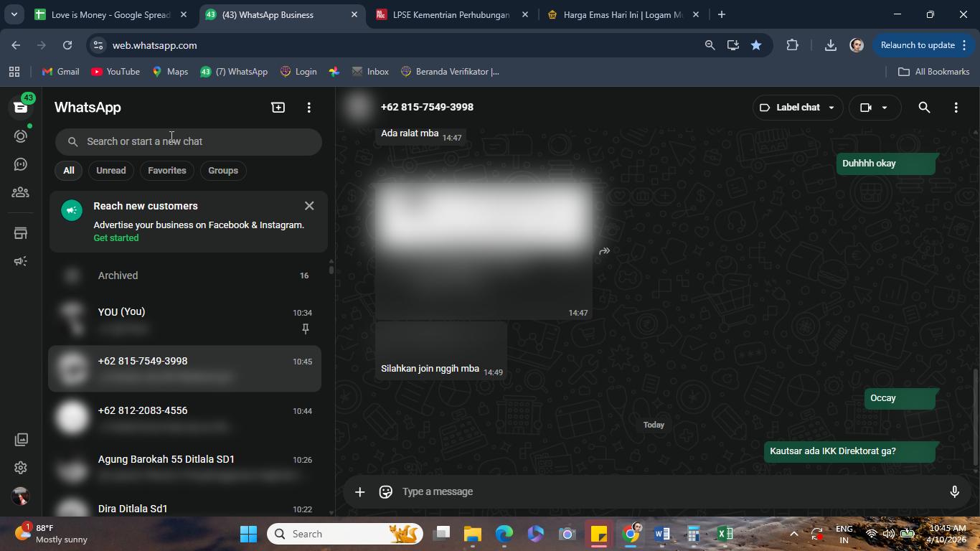Switch to Love is Money Google Spreadsheet tab
Image resolution: width=980 pixels, height=551 pixels.
tap(110, 14)
